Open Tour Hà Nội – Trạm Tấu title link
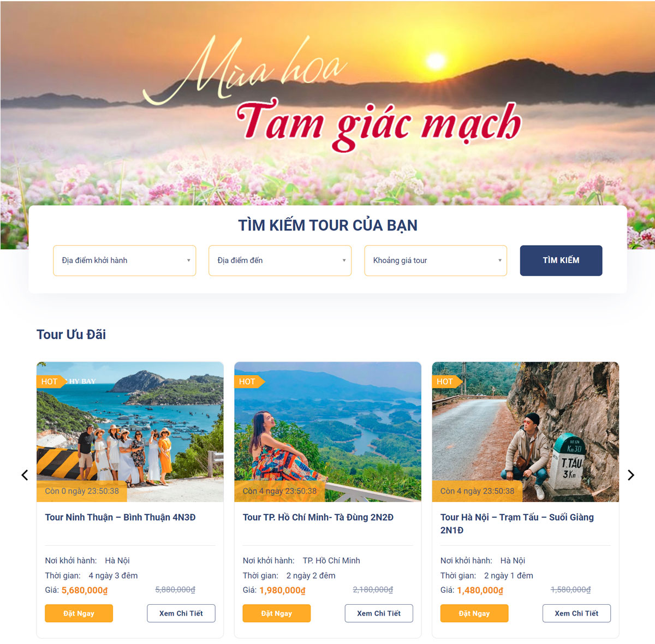The image size is (655, 644). click(517, 523)
